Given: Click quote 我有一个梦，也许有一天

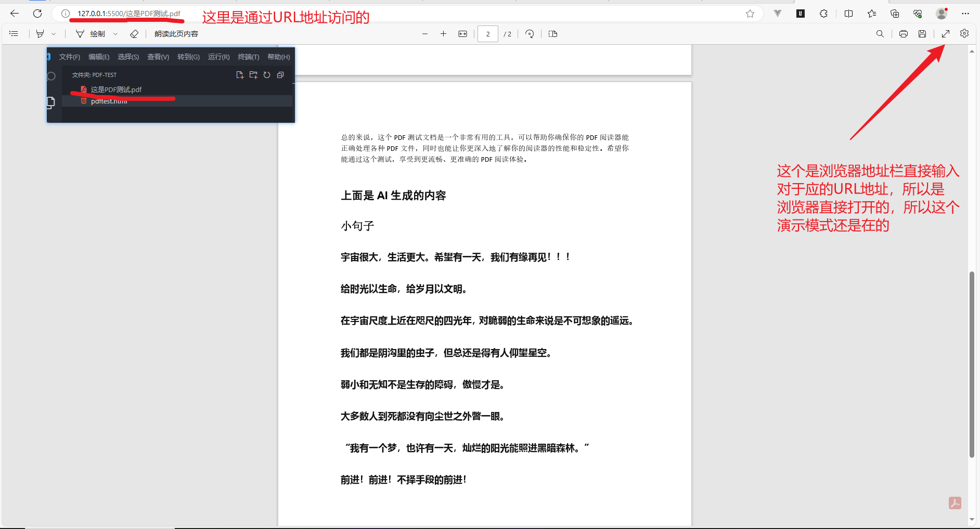Looking at the screenshot, I should (x=467, y=448).
